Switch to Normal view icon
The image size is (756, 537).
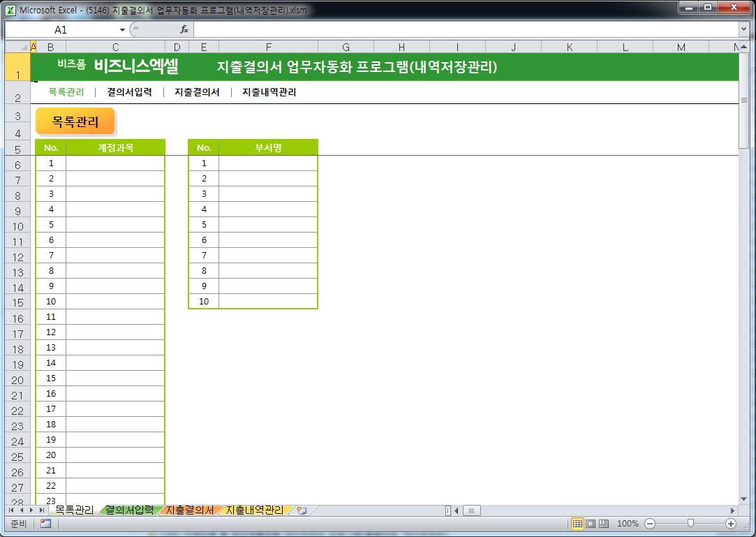(577, 524)
